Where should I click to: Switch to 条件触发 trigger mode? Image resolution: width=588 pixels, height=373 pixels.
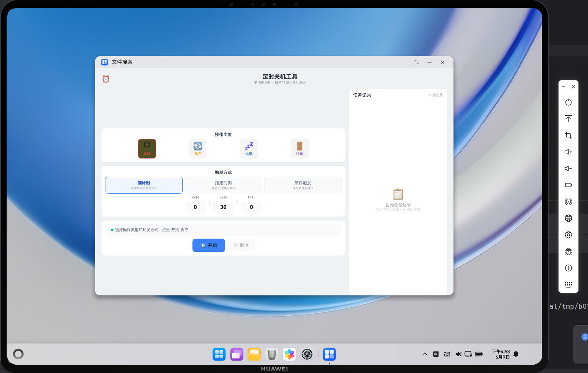point(303,185)
